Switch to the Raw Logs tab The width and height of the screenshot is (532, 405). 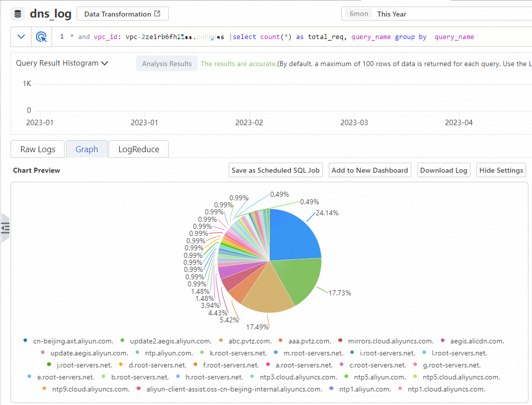(38, 149)
